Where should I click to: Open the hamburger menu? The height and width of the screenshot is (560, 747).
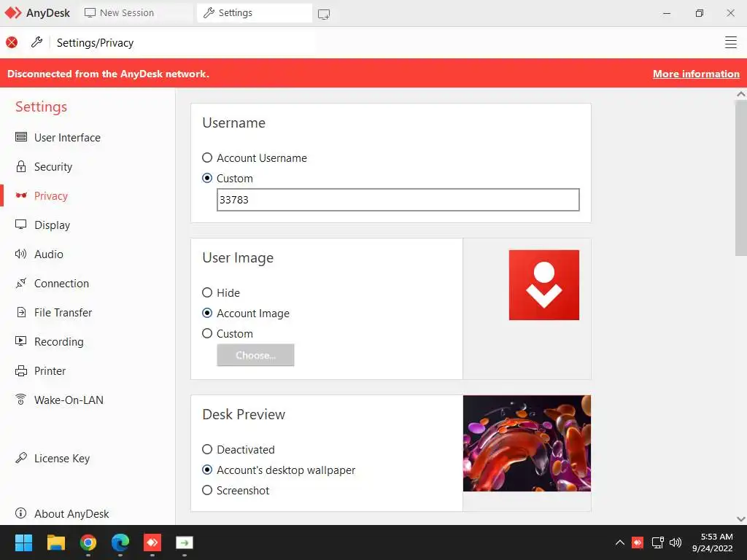pyautogui.click(x=730, y=42)
